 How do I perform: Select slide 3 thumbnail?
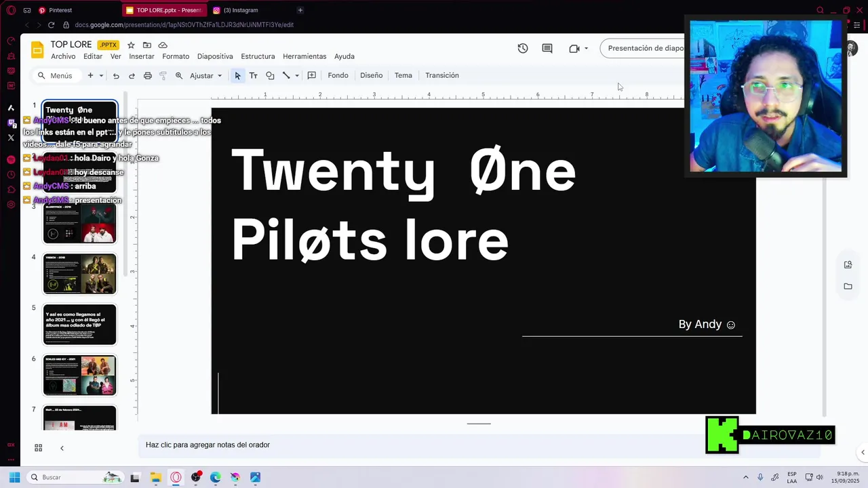pos(80,223)
